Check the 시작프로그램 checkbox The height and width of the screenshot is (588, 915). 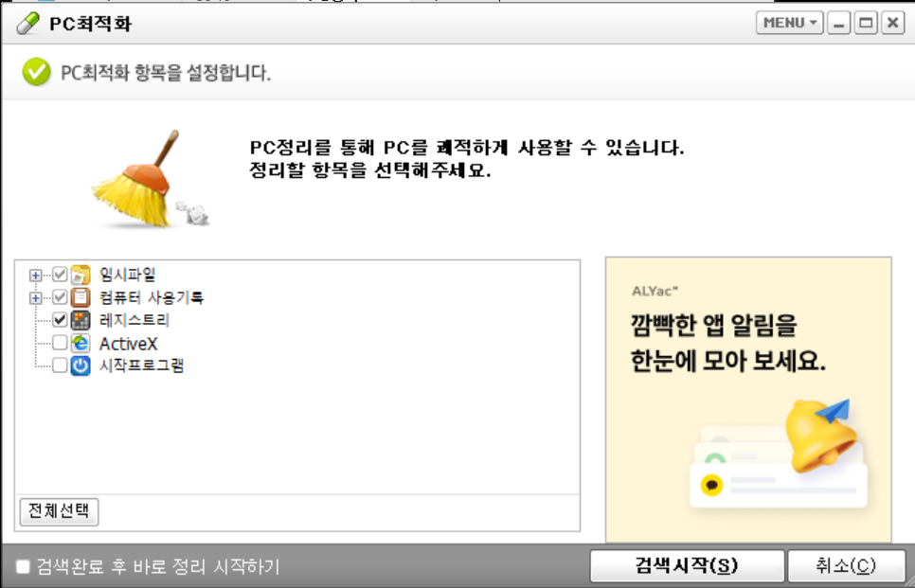60,365
